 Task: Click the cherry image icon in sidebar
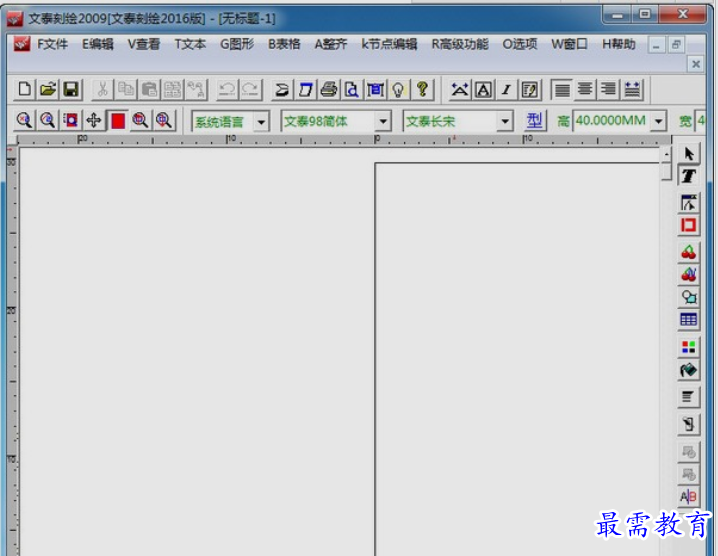(x=688, y=252)
